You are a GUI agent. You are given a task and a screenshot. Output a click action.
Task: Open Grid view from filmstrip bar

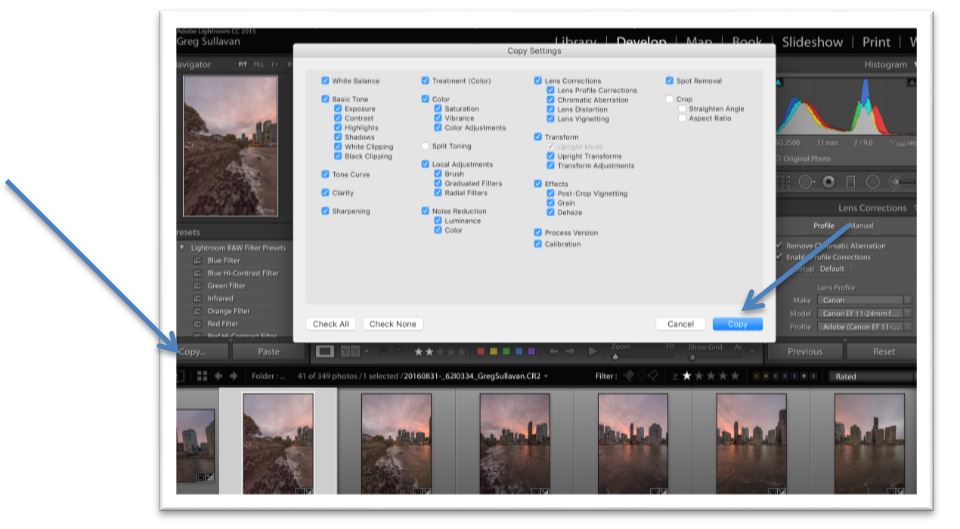[x=201, y=376]
